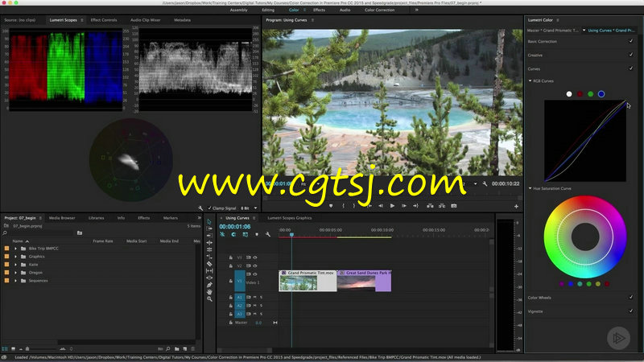Image resolution: width=644 pixels, height=362 pixels.
Task: Switch Project panel to Icon View
Action: click(x=13, y=349)
